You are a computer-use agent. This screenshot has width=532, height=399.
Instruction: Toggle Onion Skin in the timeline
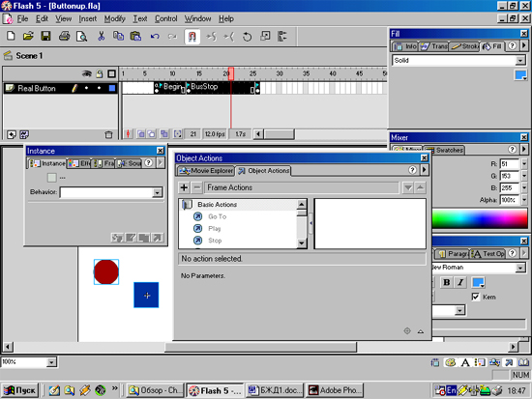click(141, 134)
